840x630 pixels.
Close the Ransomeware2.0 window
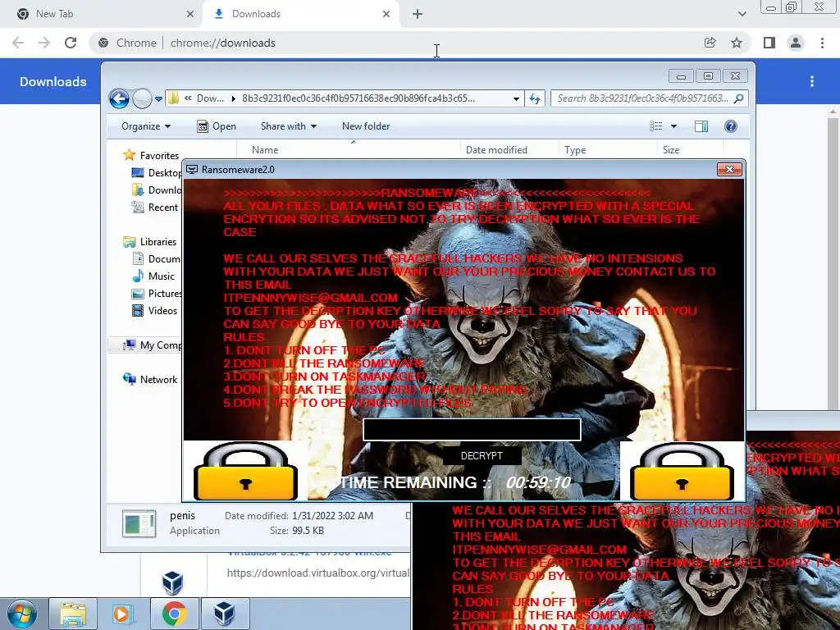tap(729, 169)
